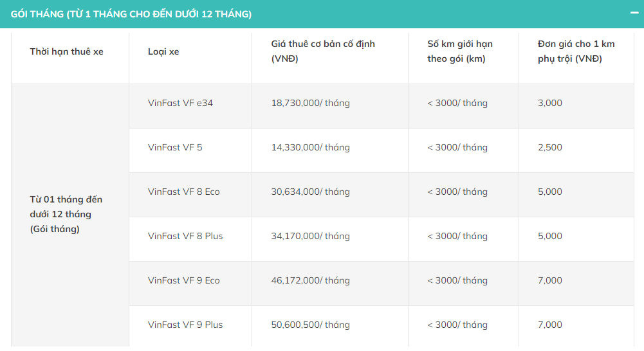
Task: Click the 46,172,000/ tháng price
Action: pyautogui.click(x=311, y=280)
